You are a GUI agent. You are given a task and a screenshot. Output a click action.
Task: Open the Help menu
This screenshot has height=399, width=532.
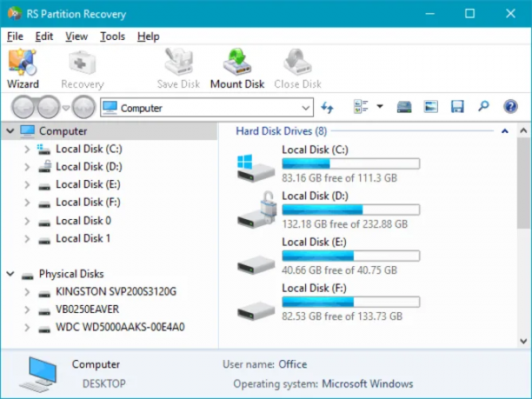pyautogui.click(x=149, y=37)
